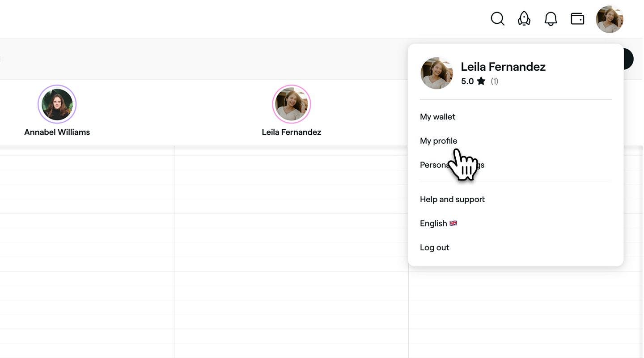Viewport: 644px width, 358px height.
Task: Click the avatar photo inside the dropdown panel
Action: (437, 73)
